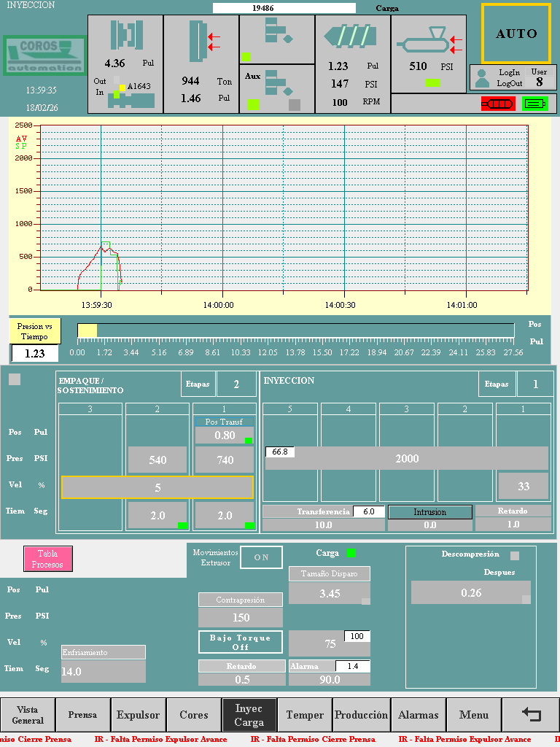Image resolution: width=560 pixels, height=747 pixels.
Task: Click the Tabla Procesos button
Action: tap(48, 559)
